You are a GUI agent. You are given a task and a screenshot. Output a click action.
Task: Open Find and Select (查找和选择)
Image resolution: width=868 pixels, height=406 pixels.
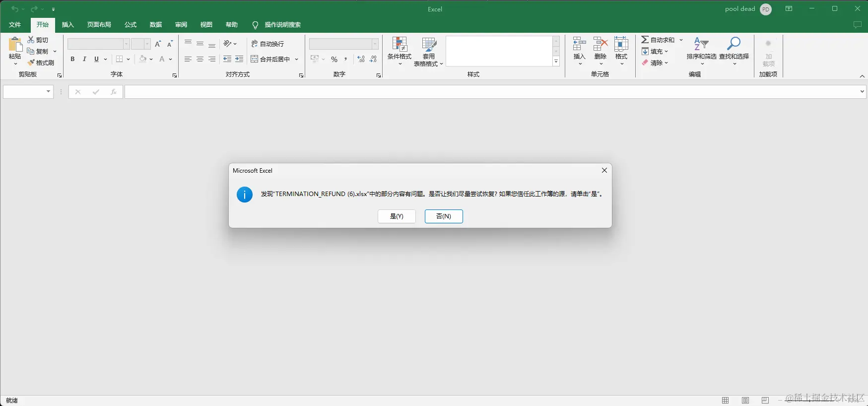pos(734,51)
